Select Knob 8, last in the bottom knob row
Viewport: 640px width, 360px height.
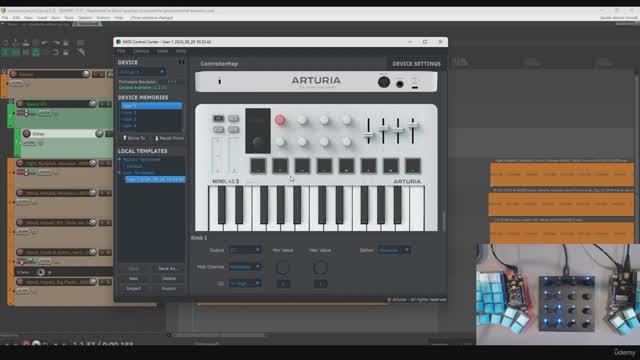(347, 142)
